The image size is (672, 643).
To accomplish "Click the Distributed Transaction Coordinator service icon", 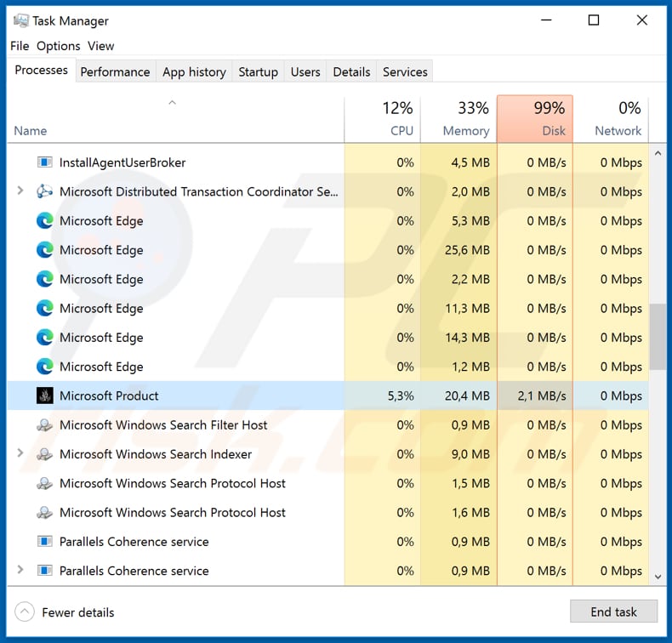I will 45,192.
